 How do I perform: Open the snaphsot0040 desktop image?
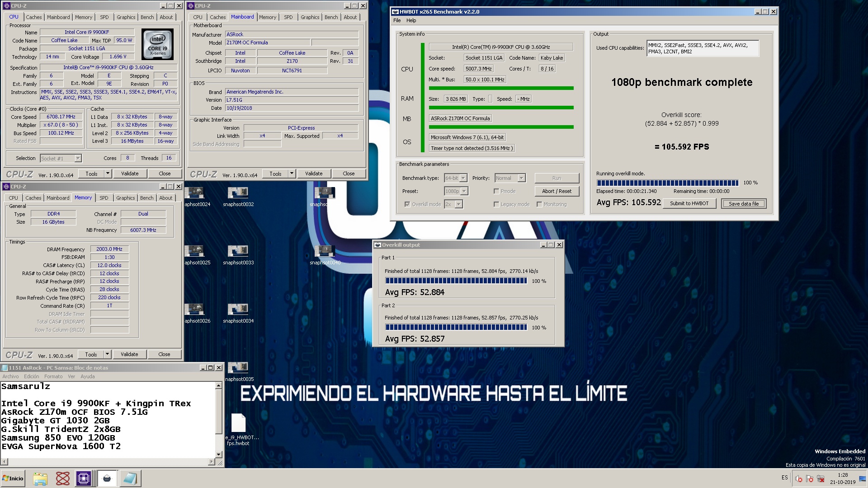click(x=325, y=255)
